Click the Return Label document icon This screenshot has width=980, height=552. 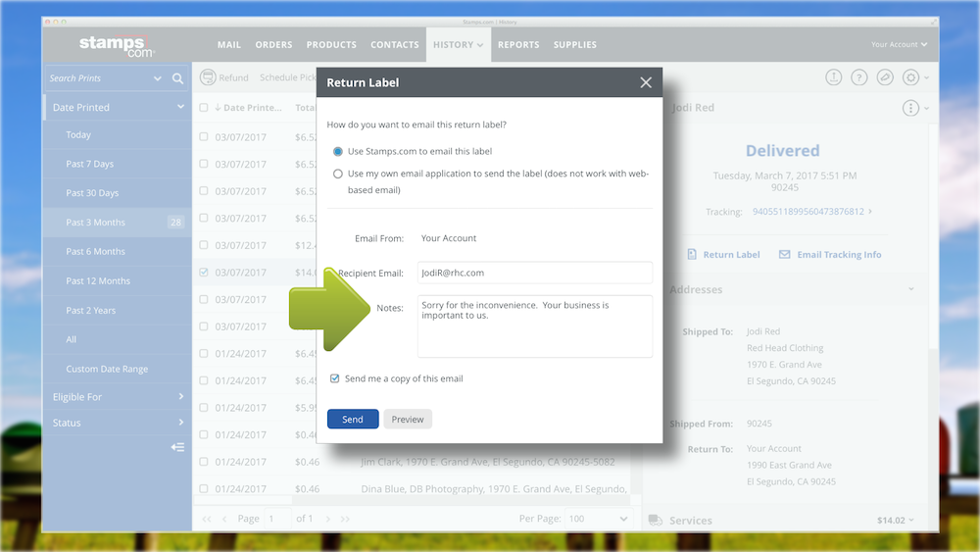click(692, 254)
